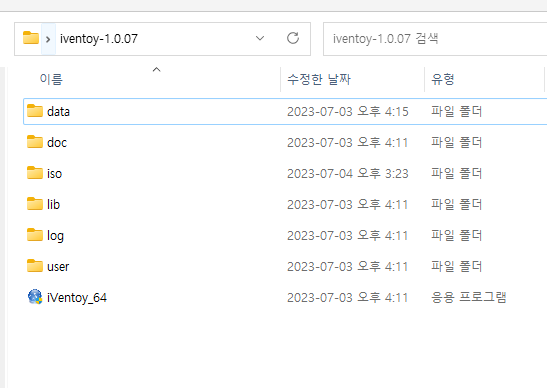Click the 파일 폴더 type of user row
Image resolution: width=547 pixels, height=388 pixels.
[457, 267]
